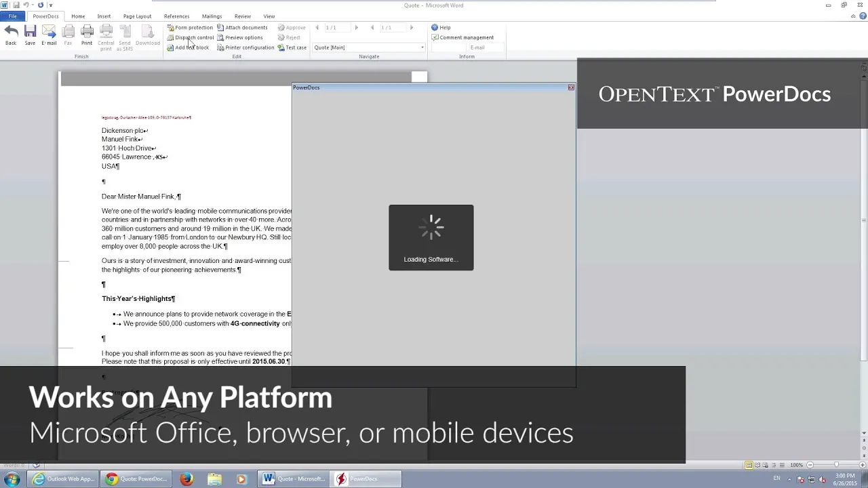
Task: Switch to the Home ribbon tab
Action: pos(78,16)
